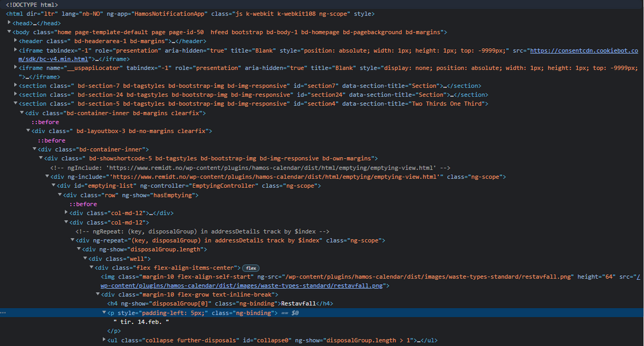Viewport: 644px width, 346px height.
Task: Select the div with class well
Action: (122, 259)
